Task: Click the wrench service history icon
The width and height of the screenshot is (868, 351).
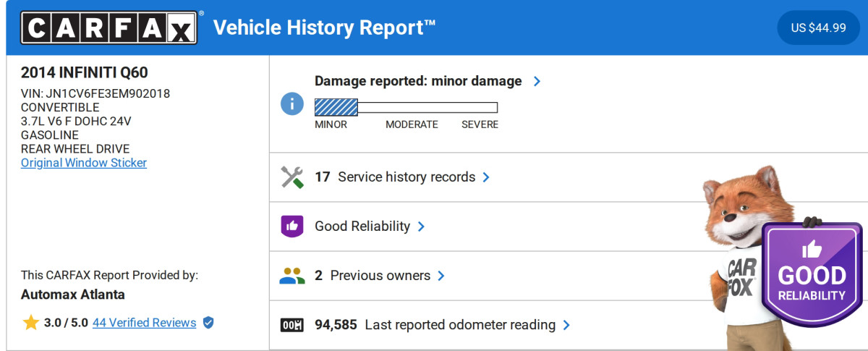Action: 292,177
